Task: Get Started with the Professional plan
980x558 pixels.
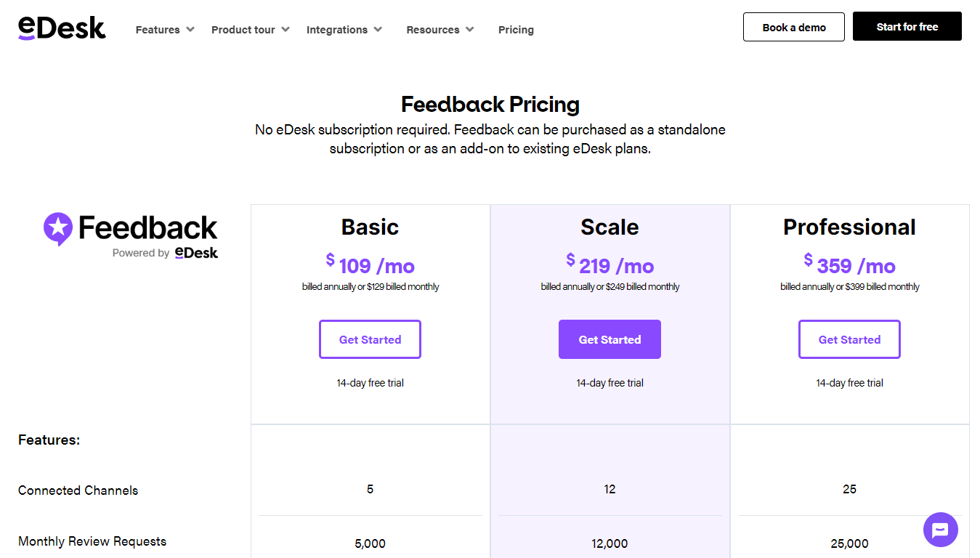Action: pos(849,339)
